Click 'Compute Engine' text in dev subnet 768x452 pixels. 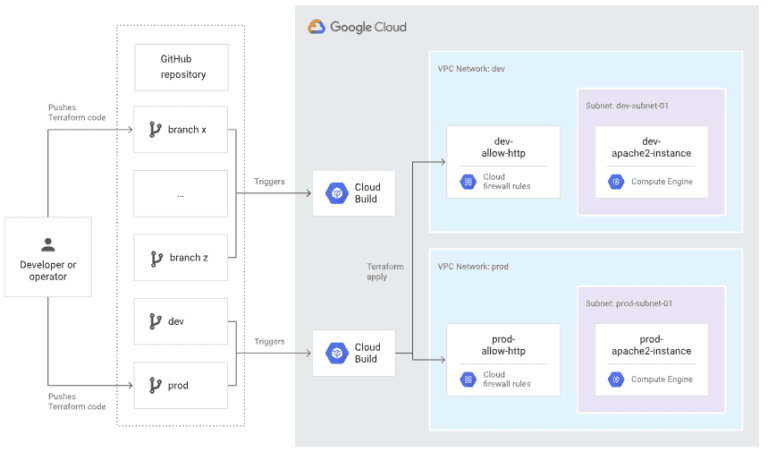(x=662, y=182)
